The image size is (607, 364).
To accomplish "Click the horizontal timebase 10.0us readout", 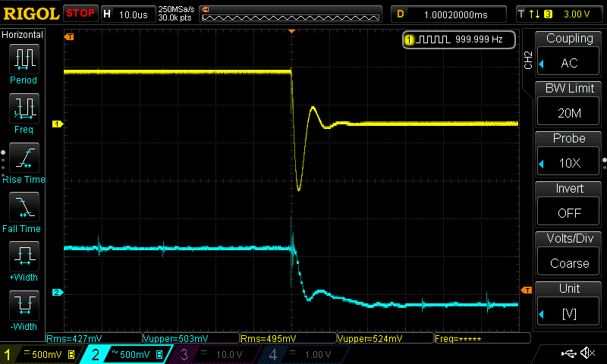I will click(134, 14).
